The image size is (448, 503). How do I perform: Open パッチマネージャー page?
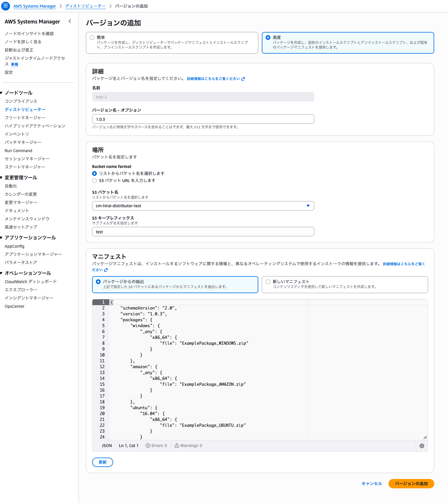coord(23,142)
